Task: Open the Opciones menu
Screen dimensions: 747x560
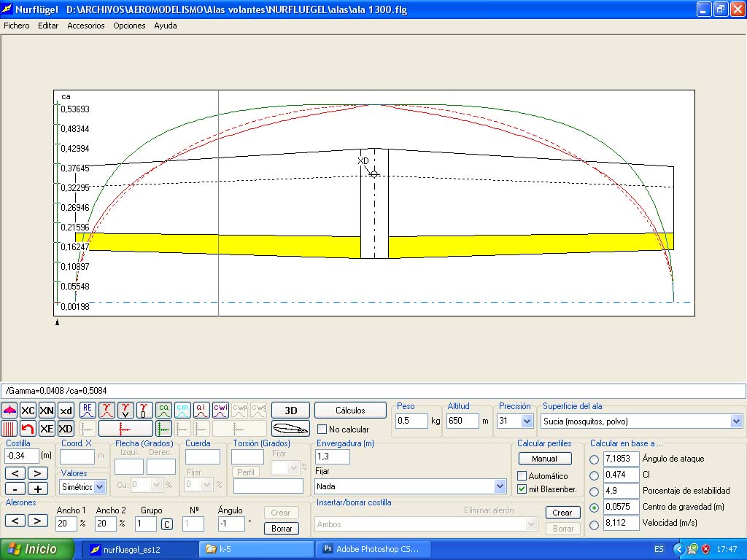Action: click(129, 26)
